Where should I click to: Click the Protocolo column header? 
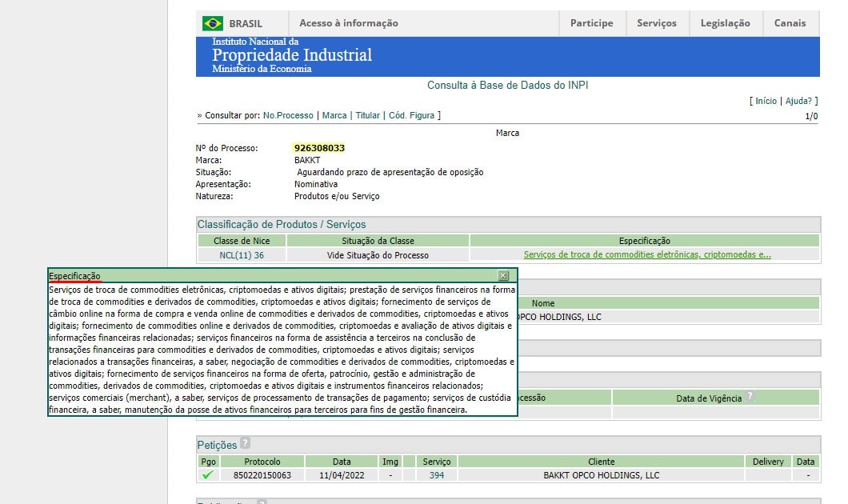pyautogui.click(x=262, y=462)
